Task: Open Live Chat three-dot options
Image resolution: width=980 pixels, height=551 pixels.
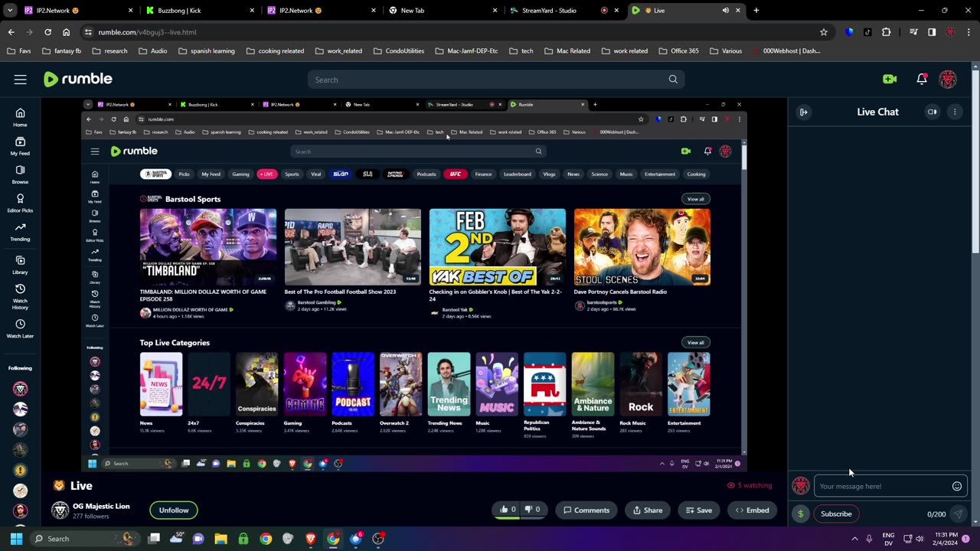Action: [955, 112]
